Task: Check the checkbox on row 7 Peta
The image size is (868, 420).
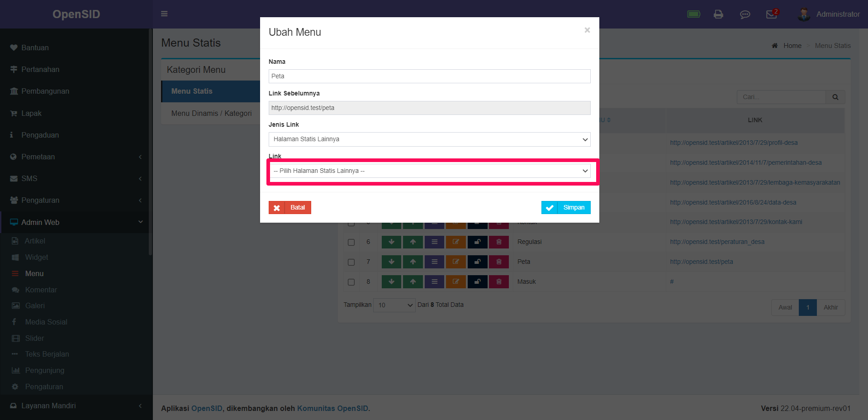Action: click(x=351, y=262)
